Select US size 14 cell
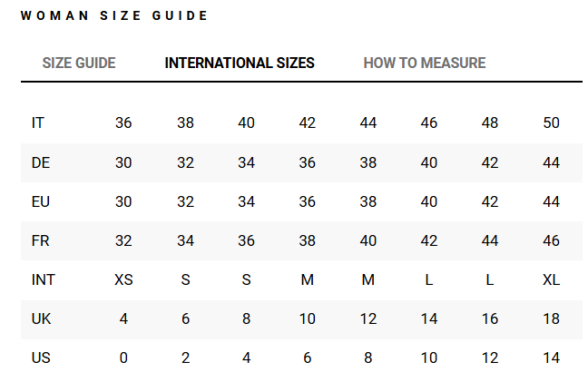588x382 pixels. 552,358
